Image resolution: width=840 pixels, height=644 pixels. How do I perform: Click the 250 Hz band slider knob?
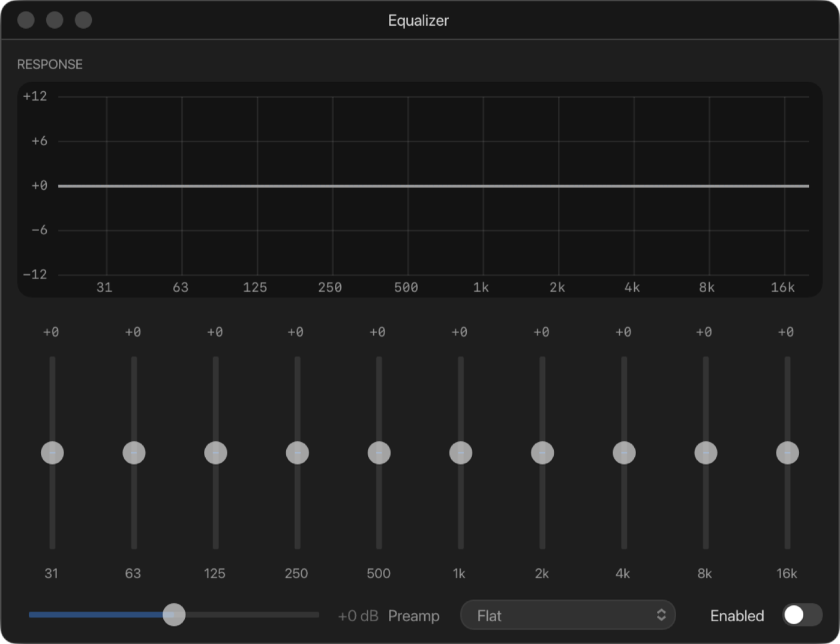coord(297,453)
